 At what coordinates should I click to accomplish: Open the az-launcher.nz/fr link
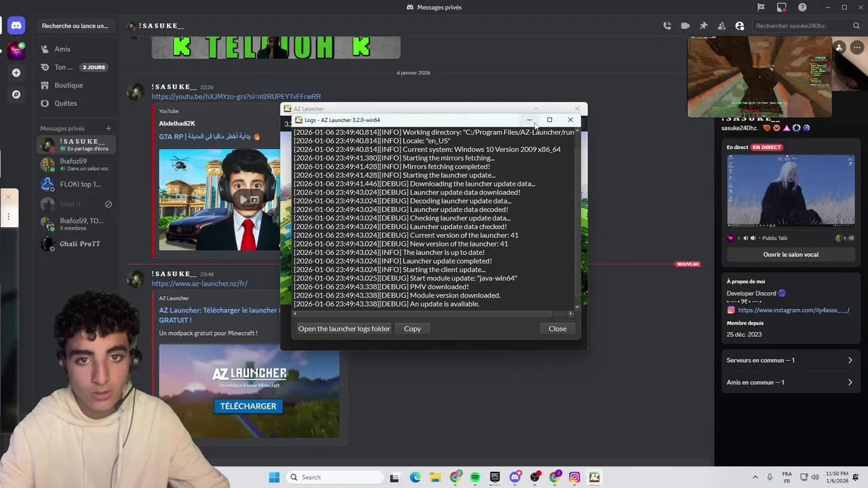199,284
